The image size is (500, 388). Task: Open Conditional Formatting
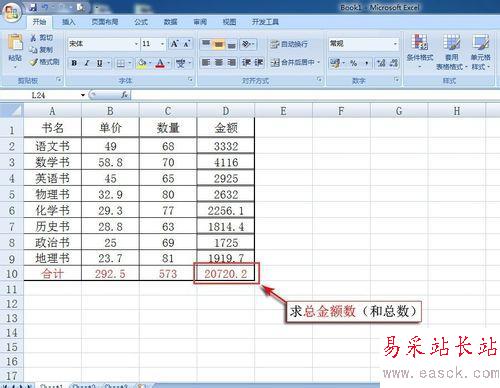pos(420,51)
